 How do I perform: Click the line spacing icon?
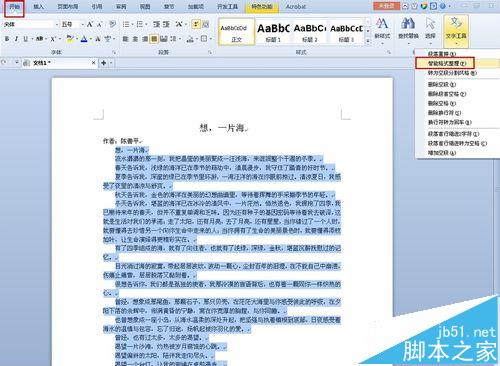coord(173,39)
